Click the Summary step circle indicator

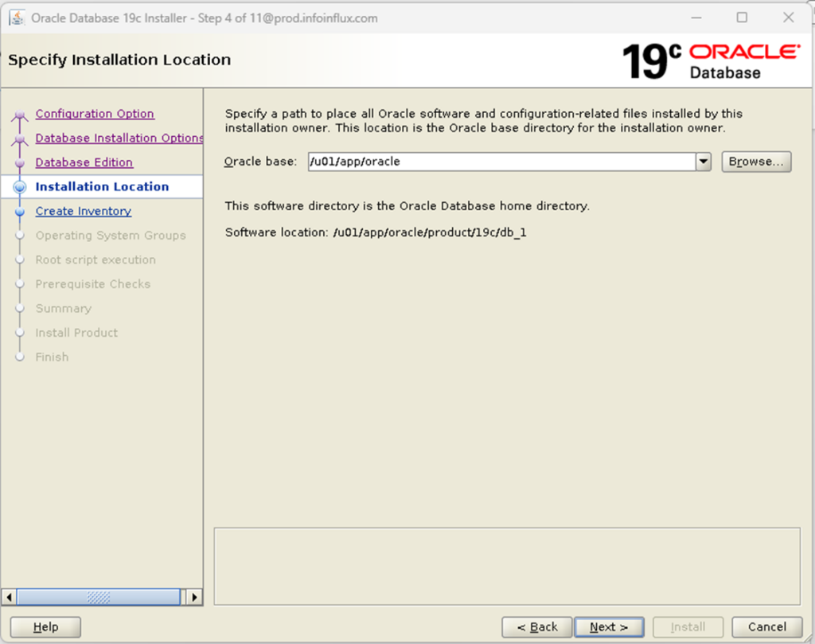(x=21, y=308)
